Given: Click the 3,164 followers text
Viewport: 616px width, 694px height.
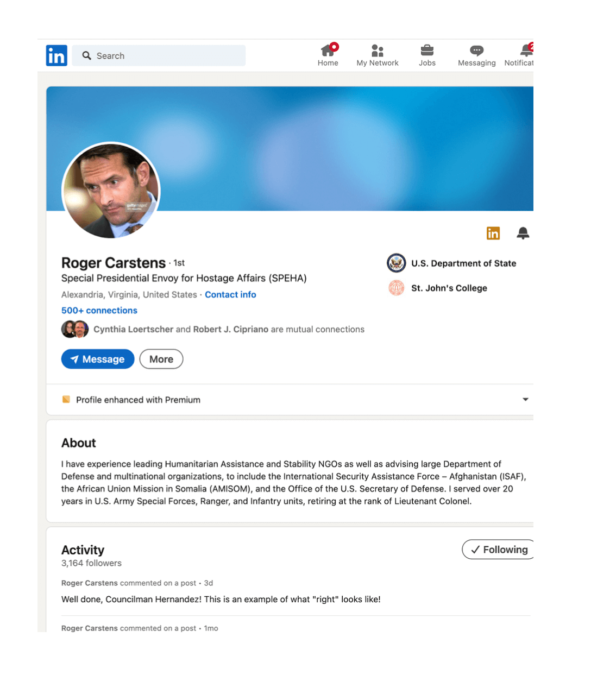Looking at the screenshot, I should tap(91, 563).
